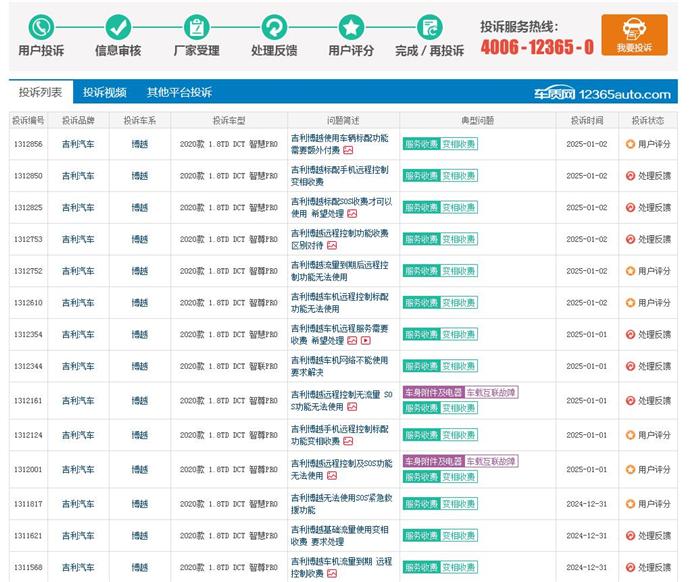
Task: Click the 投诉状态 column header
Action: click(x=648, y=121)
